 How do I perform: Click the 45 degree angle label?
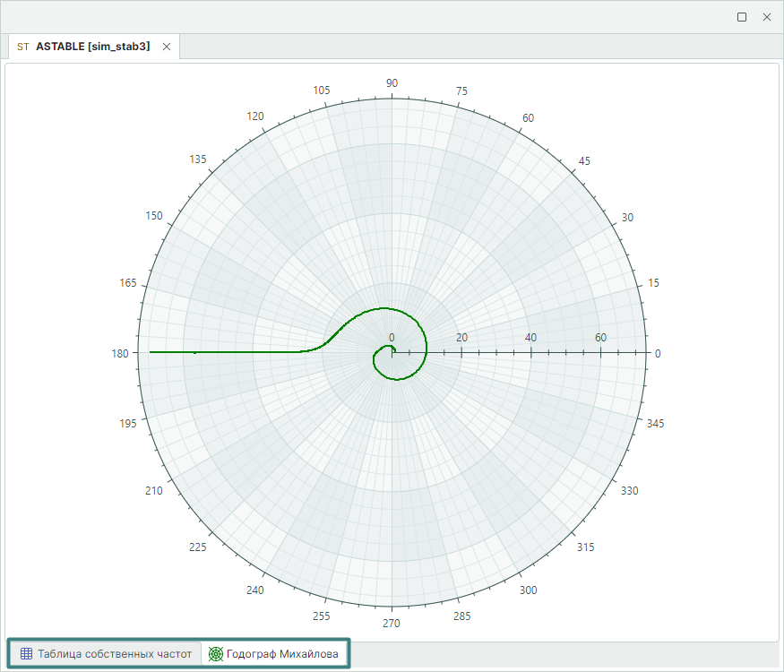coord(585,161)
